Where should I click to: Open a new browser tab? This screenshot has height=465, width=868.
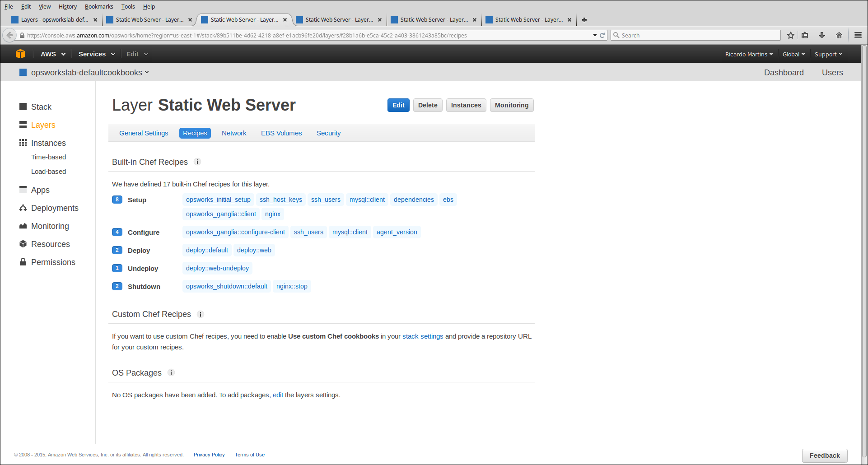[584, 20]
